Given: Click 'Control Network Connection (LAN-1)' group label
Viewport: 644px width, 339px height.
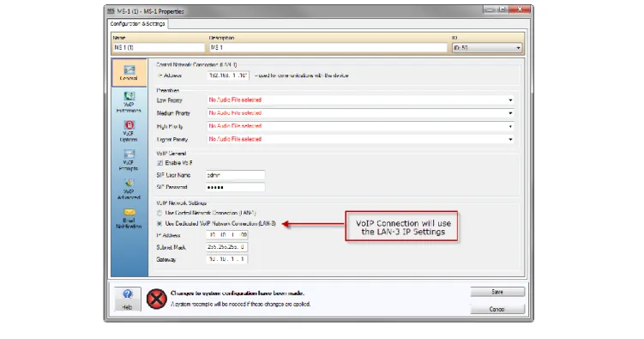Looking at the screenshot, I should (x=196, y=65).
